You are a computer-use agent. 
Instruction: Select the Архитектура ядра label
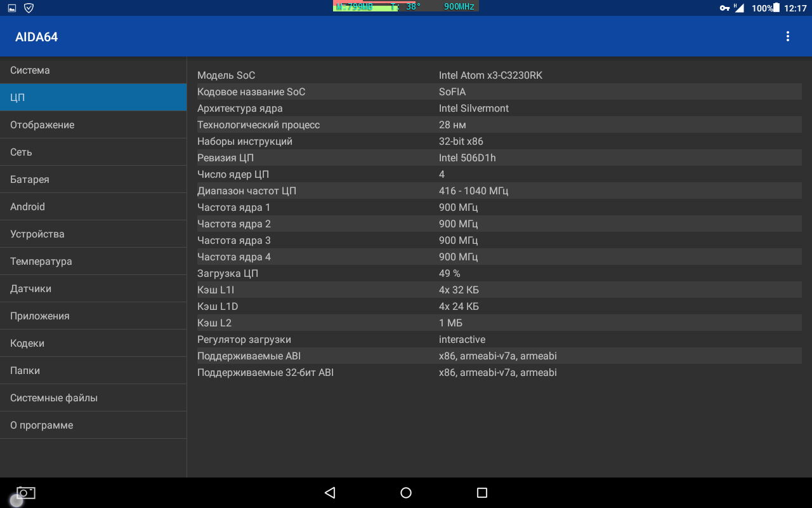(x=240, y=109)
